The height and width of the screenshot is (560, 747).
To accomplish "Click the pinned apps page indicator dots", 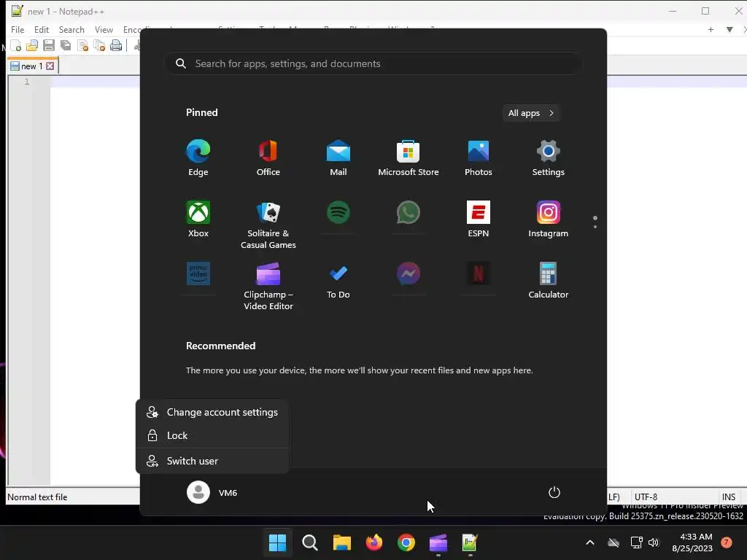I will (595, 222).
